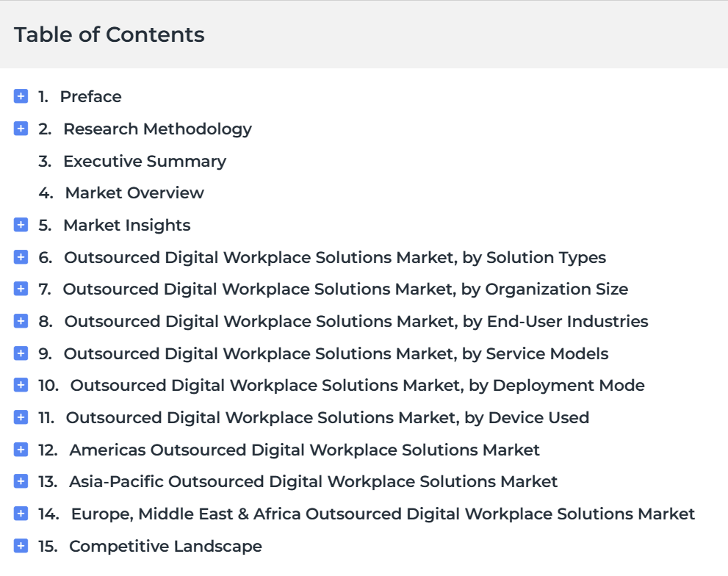Screen dimensions: 728x576
Task: Expand section 7 Organization Size plus icon
Action: pyautogui.click(x=21, y=289)
